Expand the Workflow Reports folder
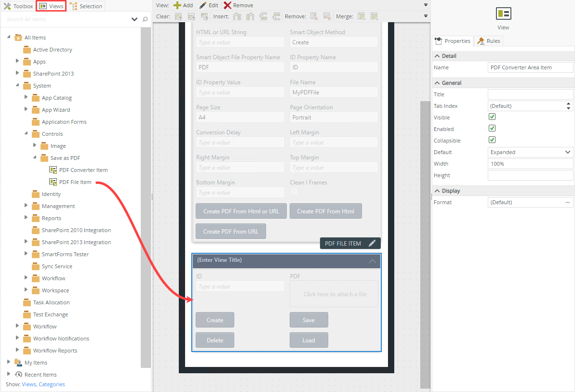The image size is (575, 392). 18,350
